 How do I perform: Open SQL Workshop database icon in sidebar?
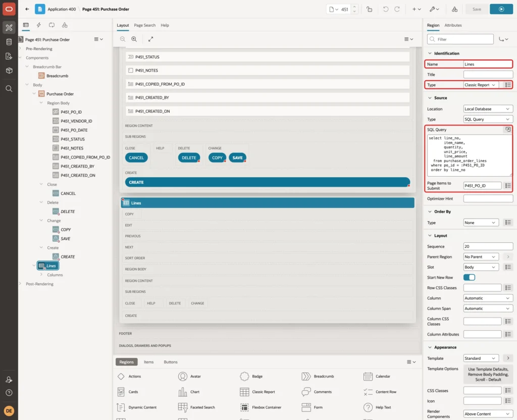[x=9, y=42]
